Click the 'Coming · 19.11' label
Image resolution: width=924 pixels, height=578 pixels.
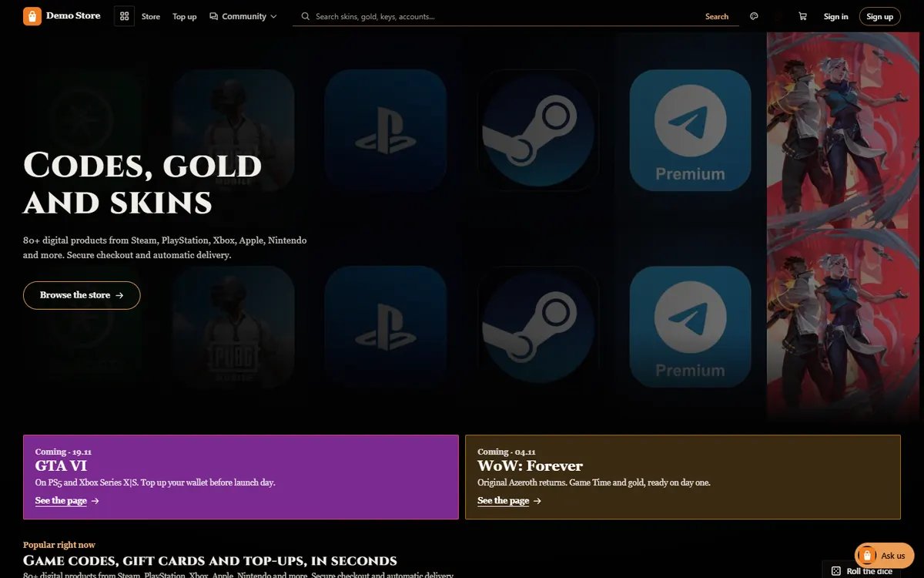(x=63, y=452)
